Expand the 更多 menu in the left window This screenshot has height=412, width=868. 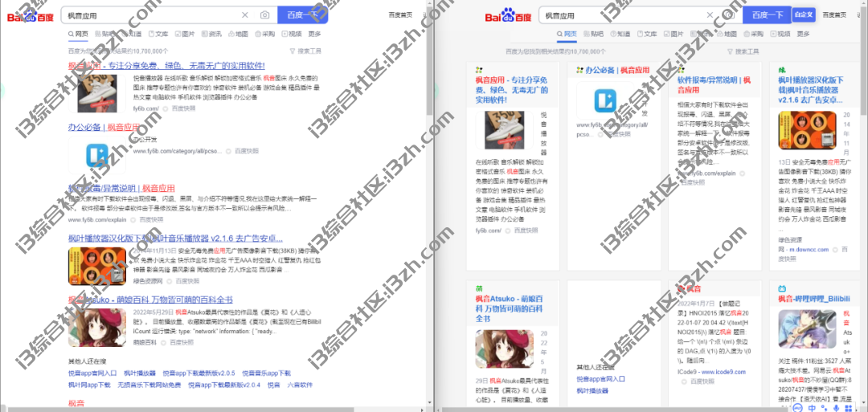pos(315,34)
